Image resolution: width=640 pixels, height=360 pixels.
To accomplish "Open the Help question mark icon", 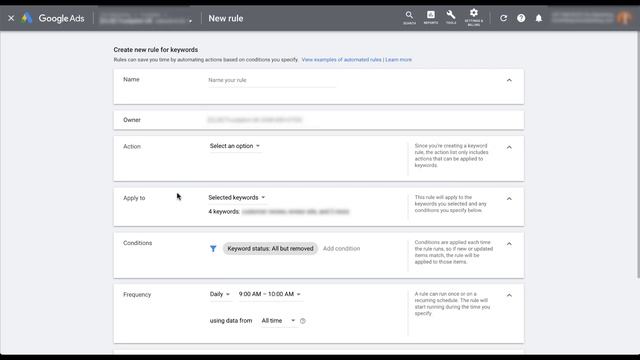I will pyautogui.click(x=521, y=18).
